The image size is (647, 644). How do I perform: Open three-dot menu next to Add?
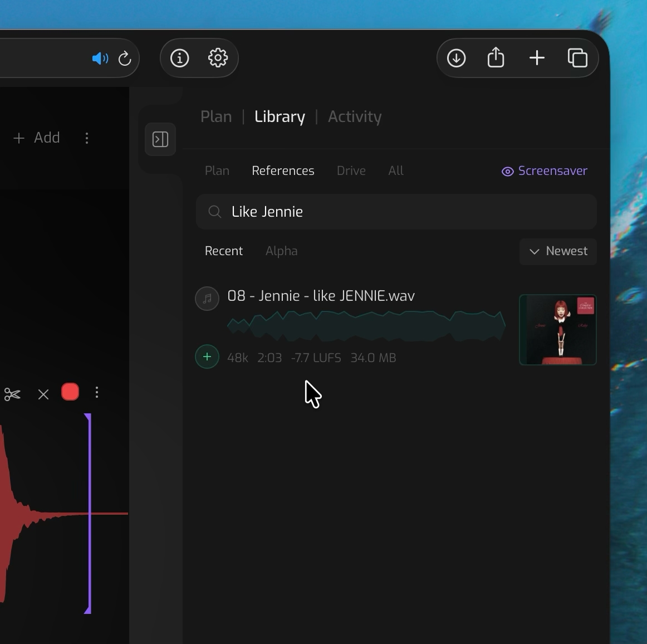click(x=87, y=138)
